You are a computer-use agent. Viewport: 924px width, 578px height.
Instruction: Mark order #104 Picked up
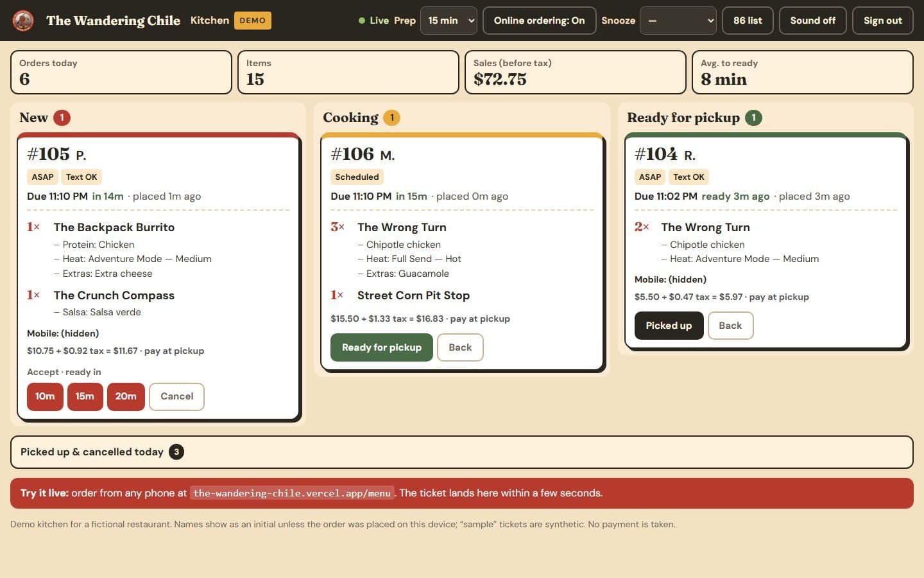coord(669,326)
